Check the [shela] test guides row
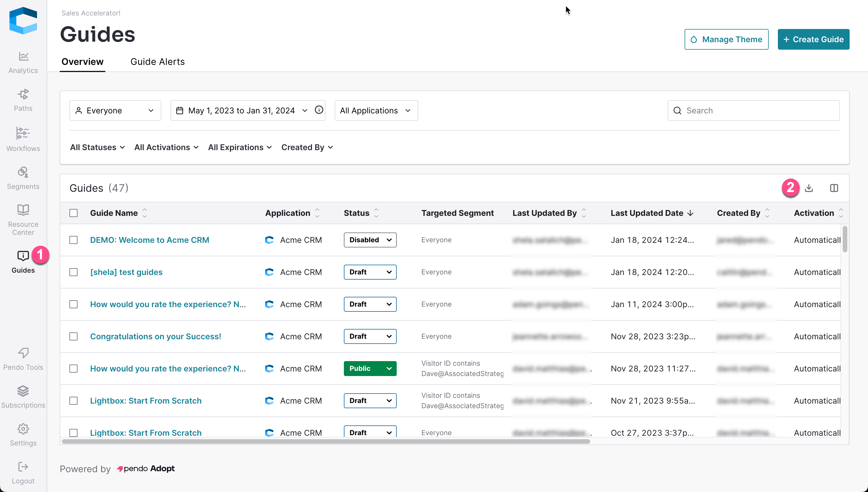This screenshot has height=492, width=868. tap(73, 272)
